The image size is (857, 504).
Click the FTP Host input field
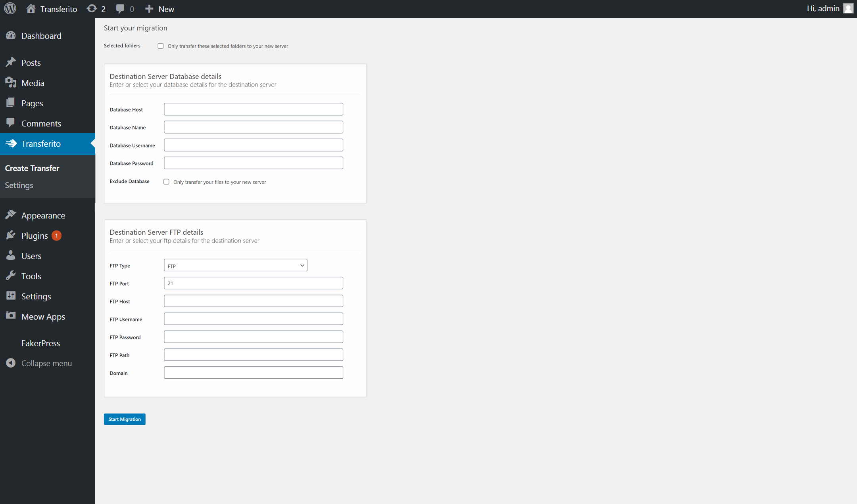click(x=253, y=301)
